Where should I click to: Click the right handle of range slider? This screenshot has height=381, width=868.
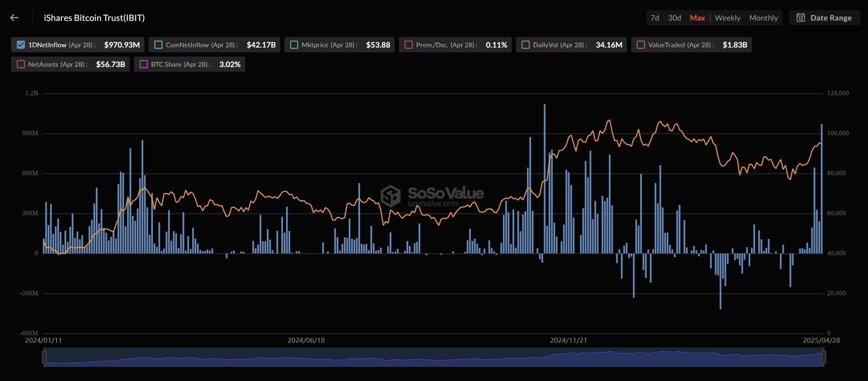(823, 357)
